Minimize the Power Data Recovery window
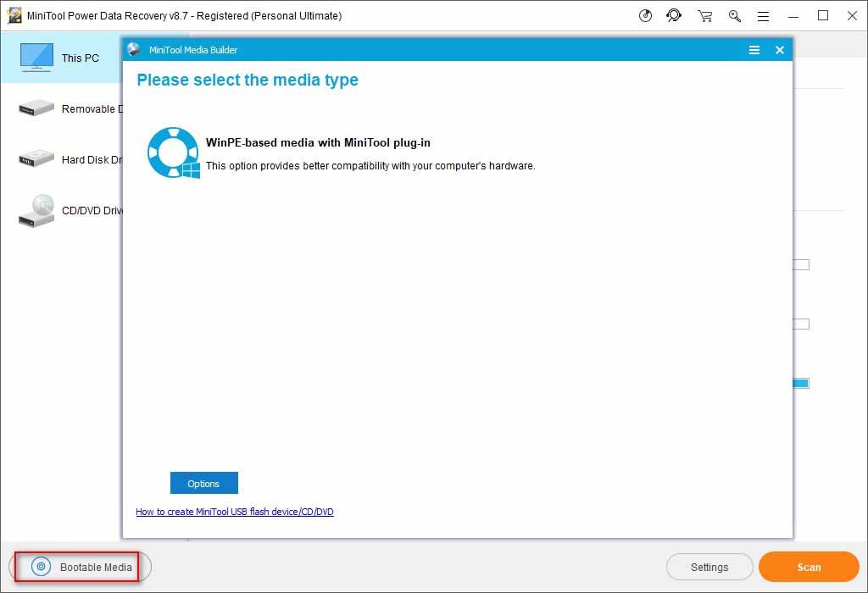Image resolution: width=868 pixels, height=593 pixels. [x=793, y=16]
